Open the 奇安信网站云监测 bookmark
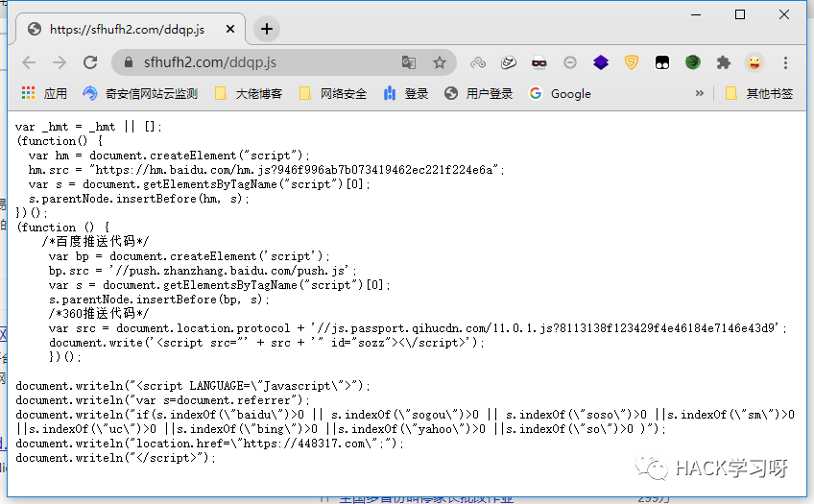This screenshot has width=814, height=504. 140,93
